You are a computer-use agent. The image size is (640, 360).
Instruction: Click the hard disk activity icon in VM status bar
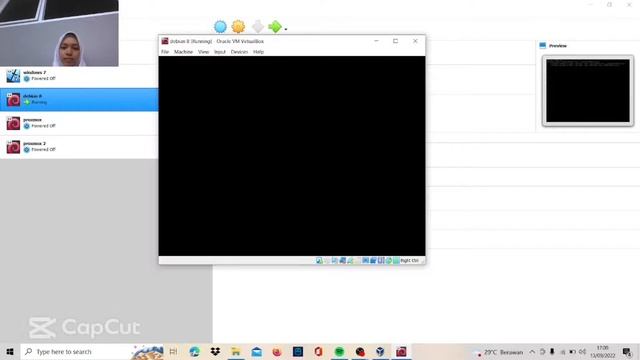tap(319, 260)
